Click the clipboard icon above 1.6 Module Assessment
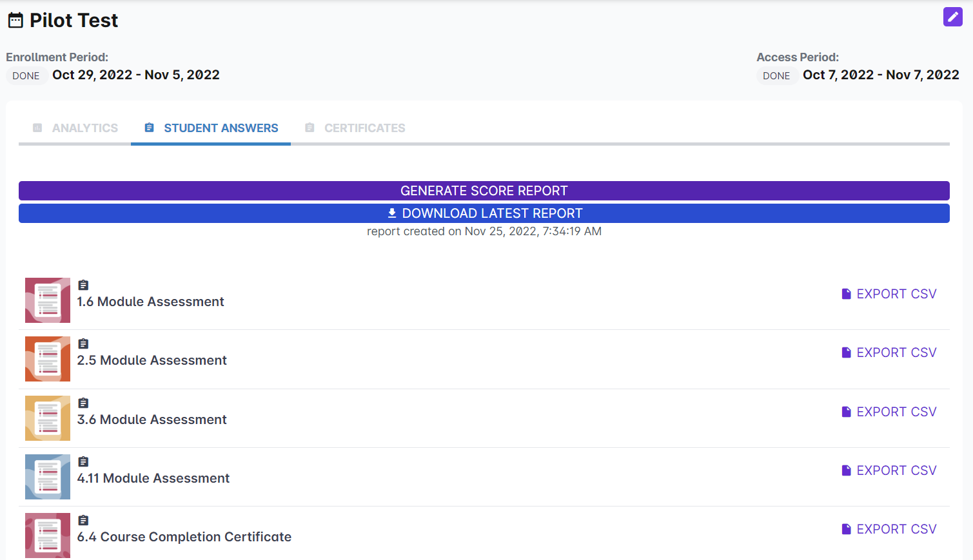Viewport: 973px width, 560px height. [x=83, y=285]
